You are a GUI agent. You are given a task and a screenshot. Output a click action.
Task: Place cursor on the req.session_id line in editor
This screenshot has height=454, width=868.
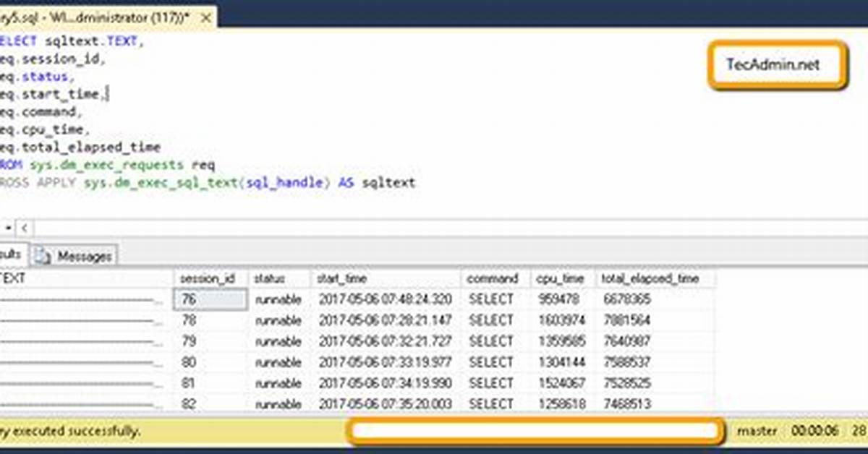(x=53, y=59)
